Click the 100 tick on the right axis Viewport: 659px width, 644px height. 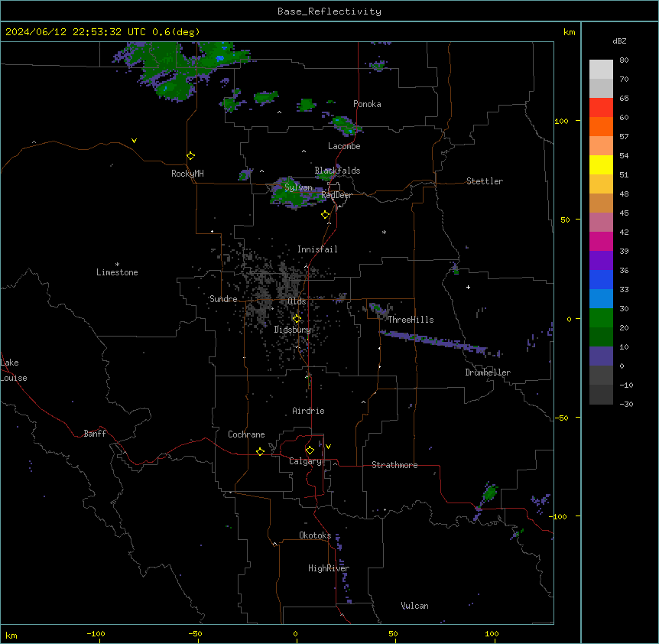[x=561, y=121]
